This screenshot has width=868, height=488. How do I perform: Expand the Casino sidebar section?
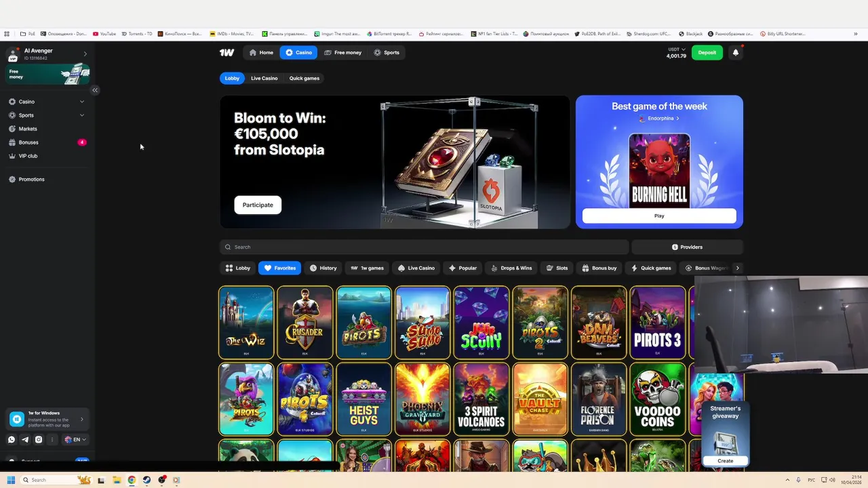tap(82, 102)
